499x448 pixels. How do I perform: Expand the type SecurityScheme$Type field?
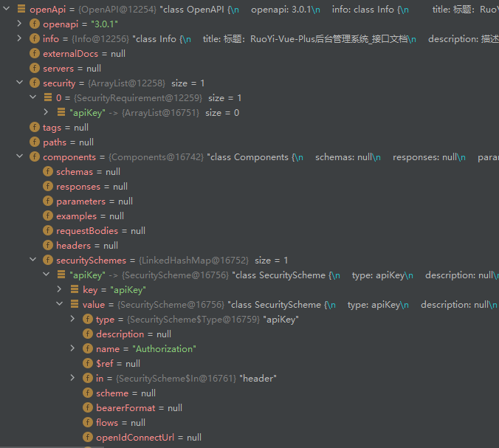[73, 319]
